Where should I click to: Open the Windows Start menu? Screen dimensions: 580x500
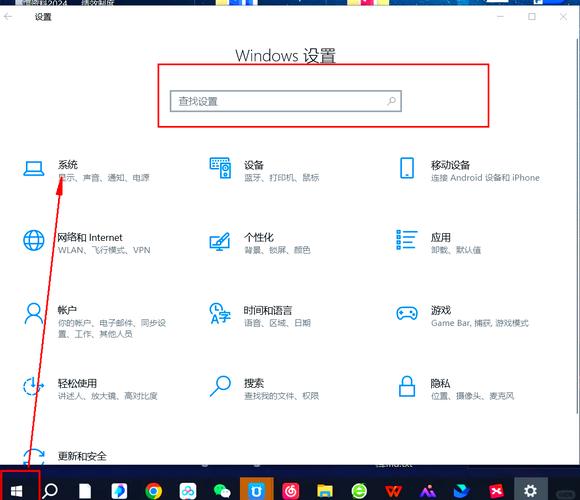(x=17, y=491)
